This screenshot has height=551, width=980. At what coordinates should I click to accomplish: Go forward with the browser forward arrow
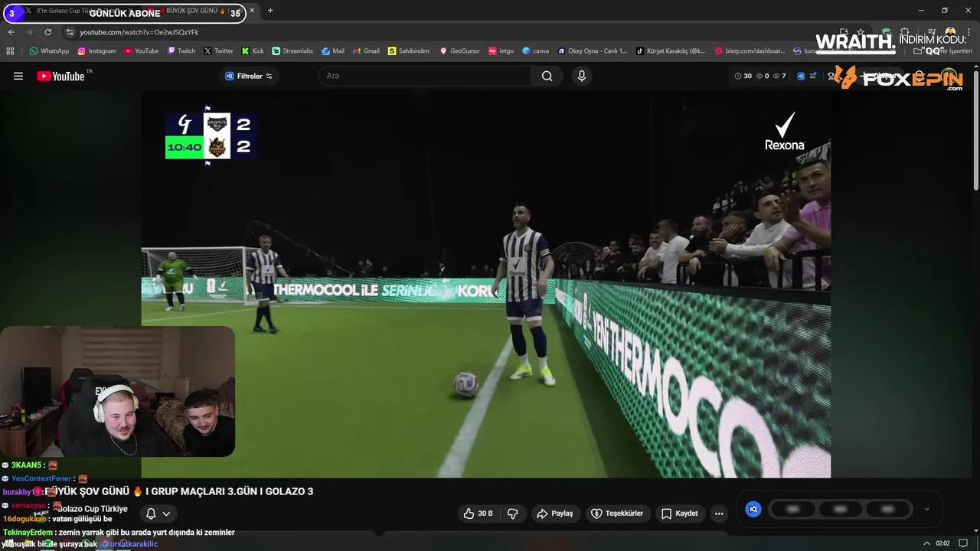point(29,32)
